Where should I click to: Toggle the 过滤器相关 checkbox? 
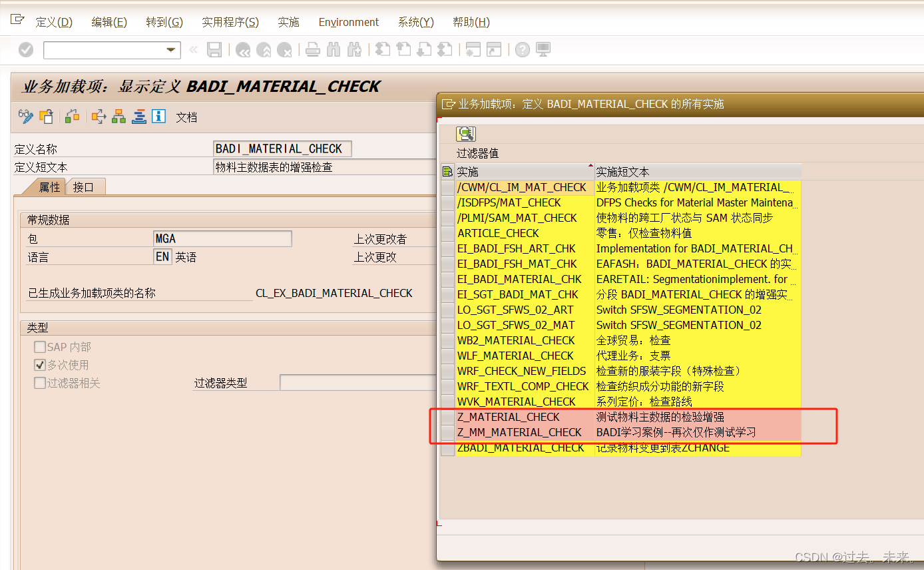point(40,383)
